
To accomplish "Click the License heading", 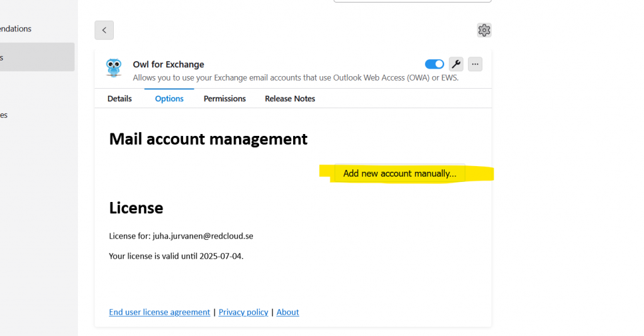I will pos(136,208).
